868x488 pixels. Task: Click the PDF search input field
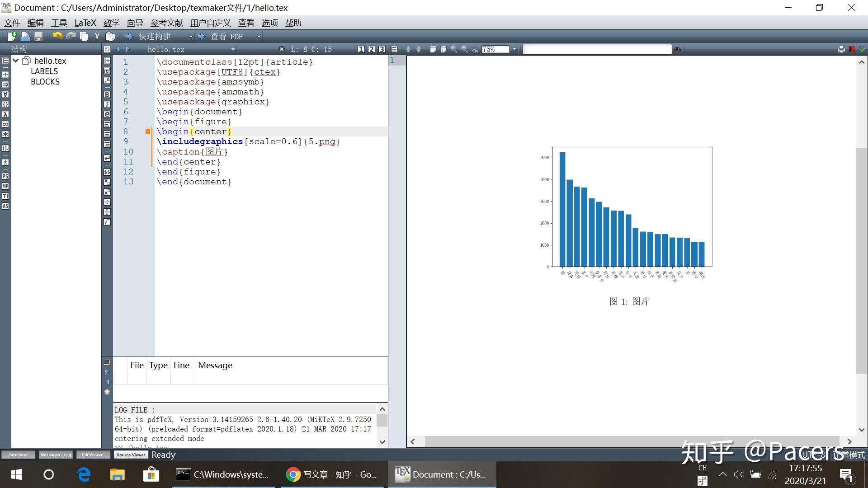(x=597, y=49)
